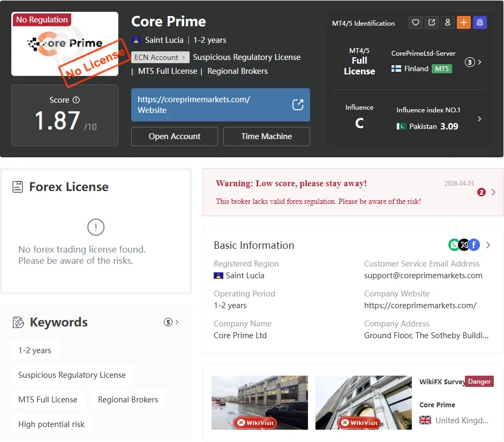Click the Pakistan flag icon
504x442 pixels.
click(401, 126)
